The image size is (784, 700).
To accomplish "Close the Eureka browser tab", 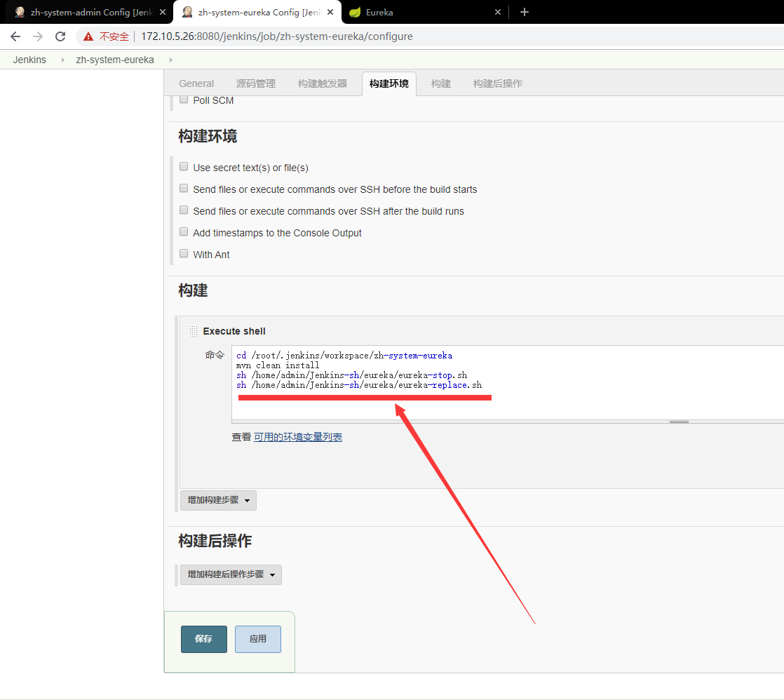I will coord(497,12).
